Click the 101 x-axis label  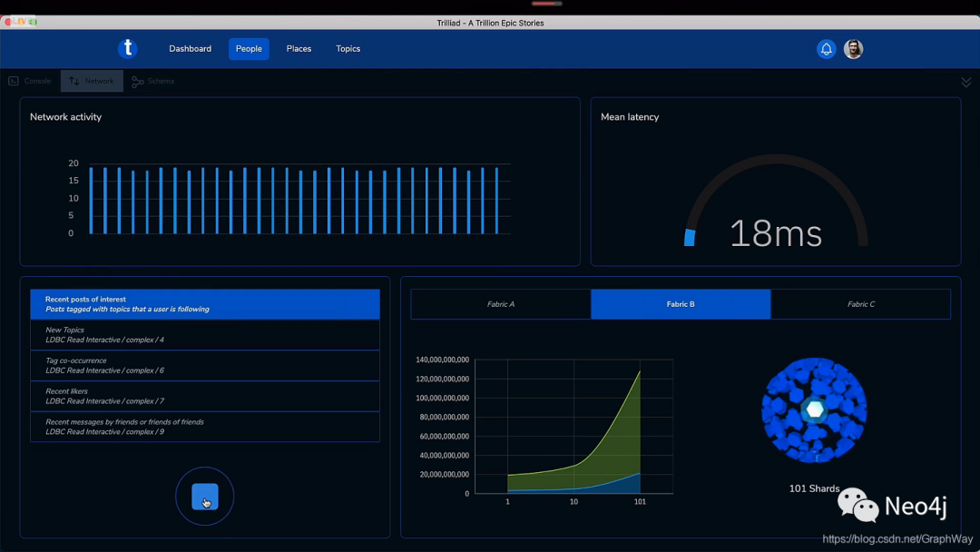tap(640, 502)
